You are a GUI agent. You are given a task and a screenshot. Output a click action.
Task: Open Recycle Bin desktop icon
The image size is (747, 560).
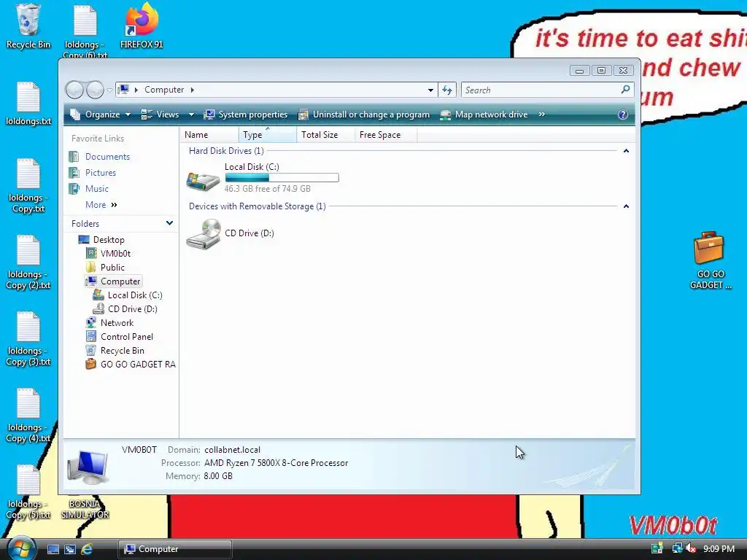point(28,26)
